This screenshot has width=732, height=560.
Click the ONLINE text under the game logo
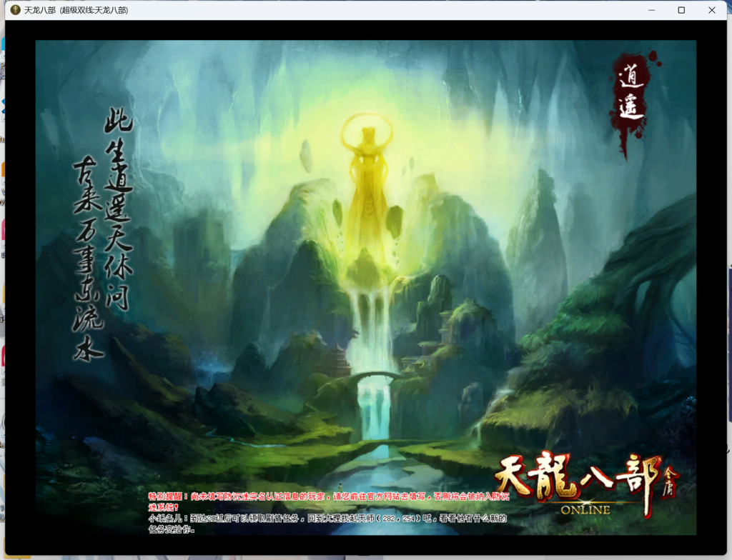[585, 509]
